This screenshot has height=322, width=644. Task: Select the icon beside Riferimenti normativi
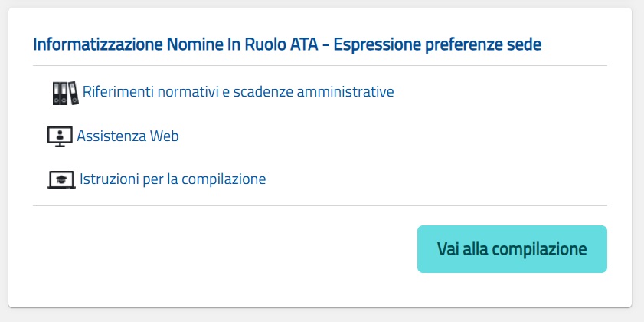65,93
